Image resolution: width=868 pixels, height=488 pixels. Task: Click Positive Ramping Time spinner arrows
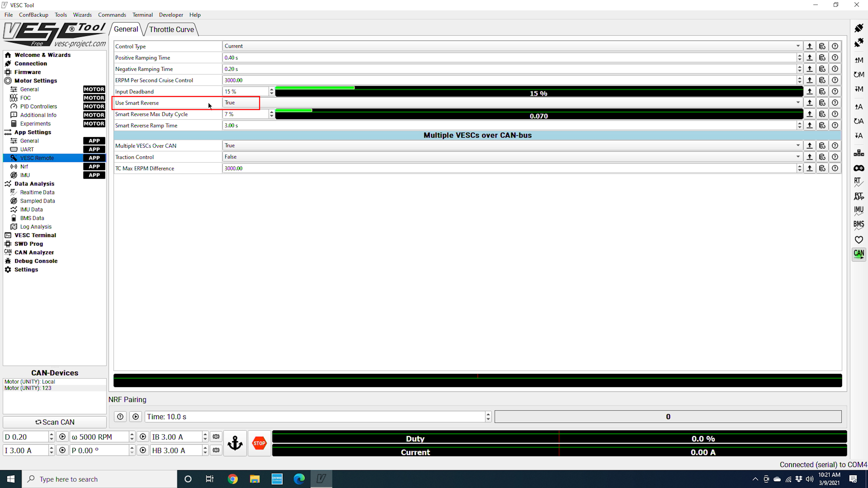(799, 58)
